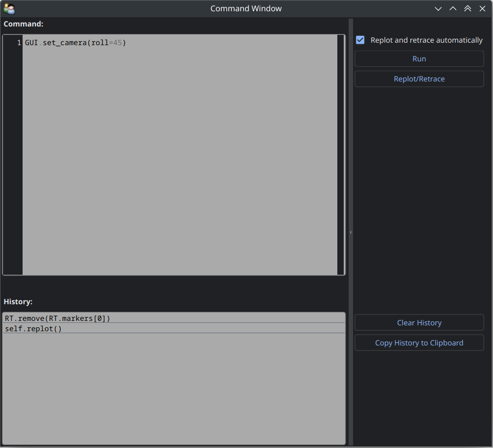Click the Keep Below chevron in the title bar
The height and width of the screenshot is (448, 493).
[438, 9]
